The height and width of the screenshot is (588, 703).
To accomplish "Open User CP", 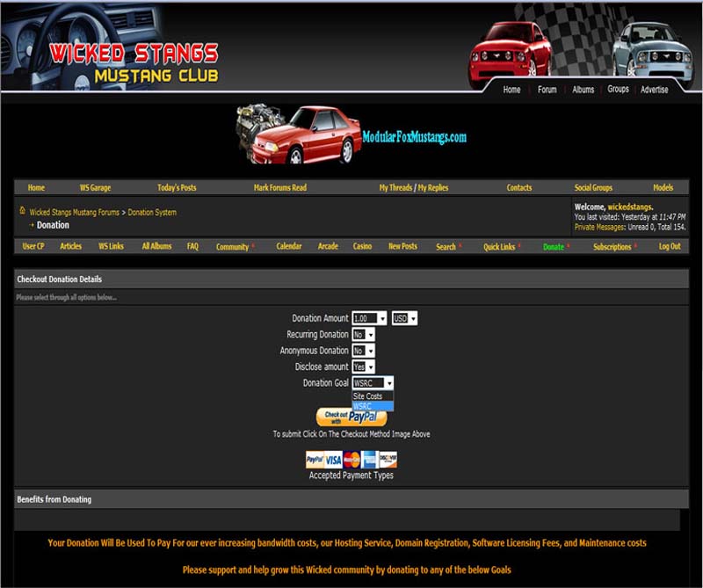I will click(x=33, y=246).
